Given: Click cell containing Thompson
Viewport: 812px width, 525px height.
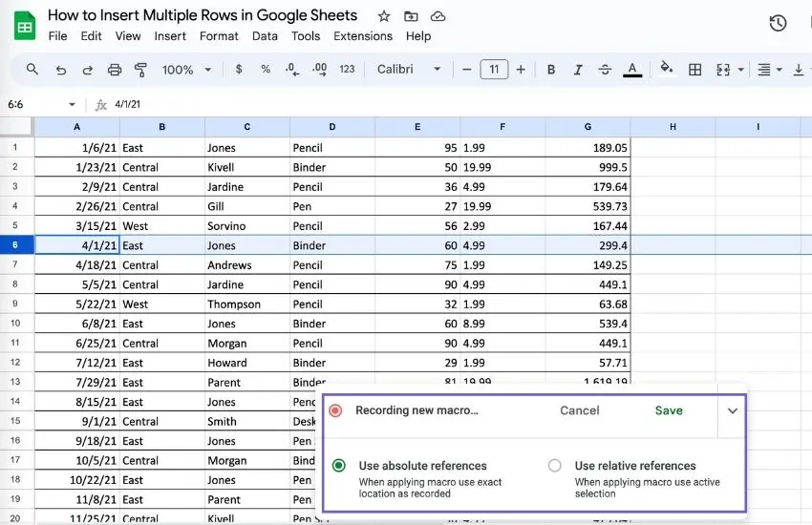Looking at the screenshot, I should (x=247, y=304).
